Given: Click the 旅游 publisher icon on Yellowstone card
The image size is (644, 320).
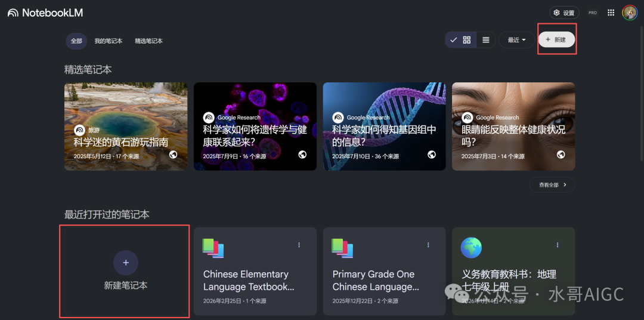Looking at the screenshot, I should pyautogui.click(x=80, y=130).
